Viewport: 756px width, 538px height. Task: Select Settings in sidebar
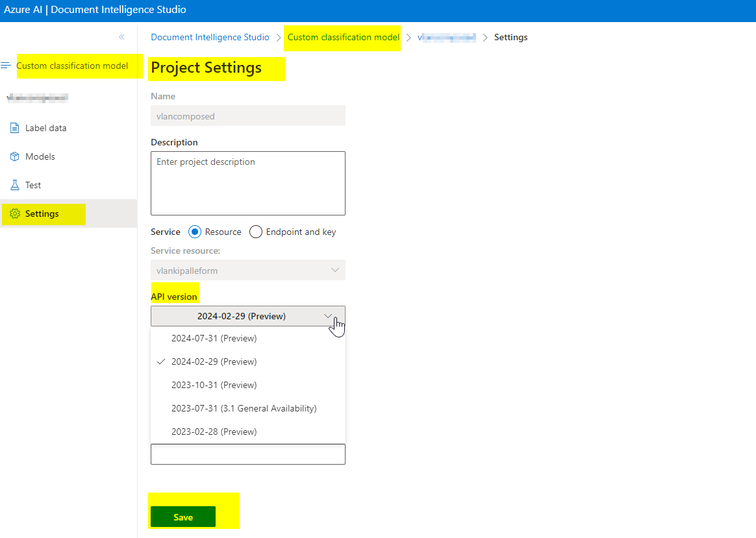pyautogui.click(x=68, y=214)
